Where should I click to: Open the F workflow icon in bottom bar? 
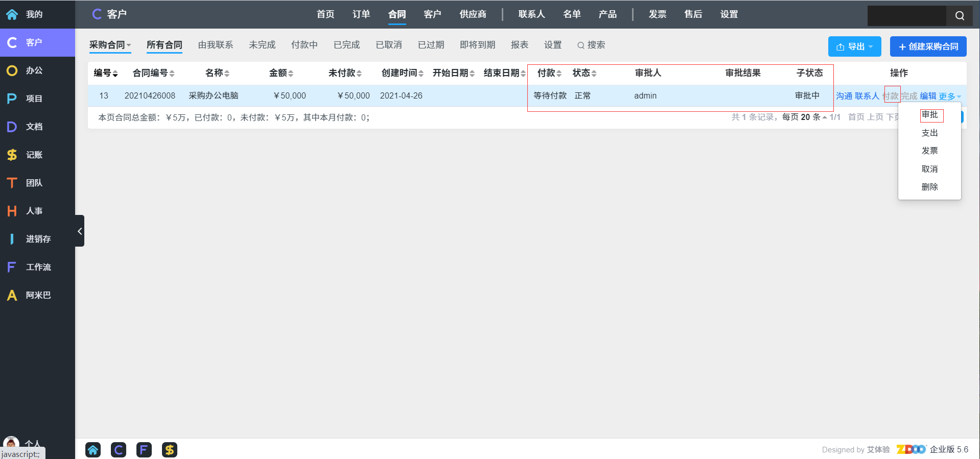pos(144,450)
